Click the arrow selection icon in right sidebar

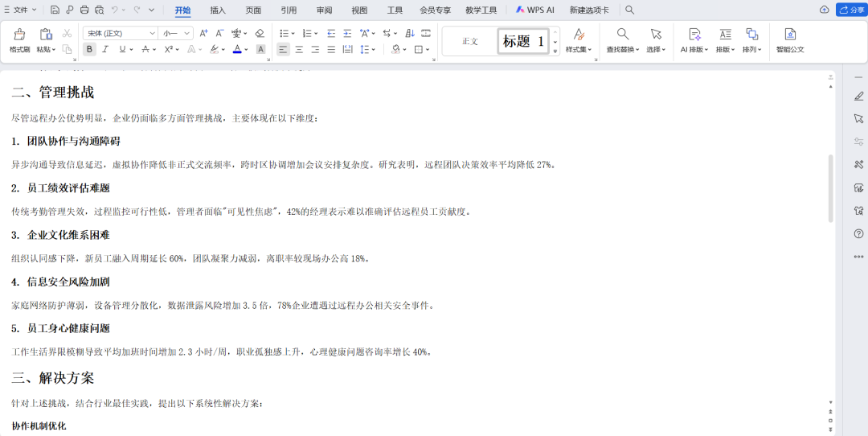858,118
